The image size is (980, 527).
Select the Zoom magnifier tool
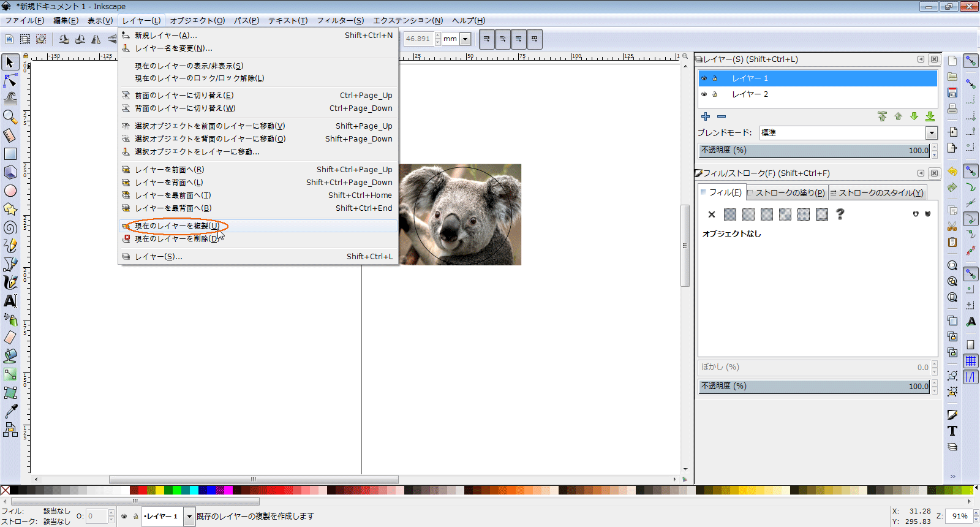pyautogui.click(x=10, y=116)
